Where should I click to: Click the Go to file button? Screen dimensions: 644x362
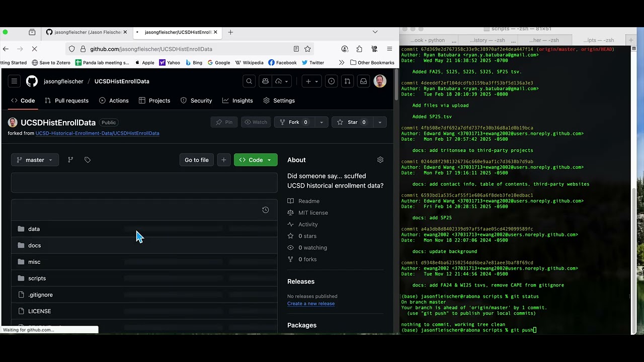197,160
